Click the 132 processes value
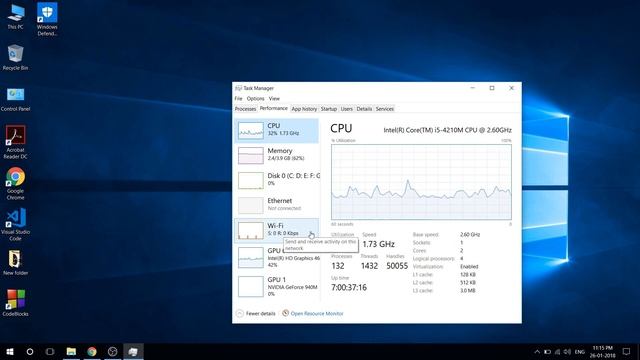Image resolution: width=640 pixels, height=360 pixels. 338,266
